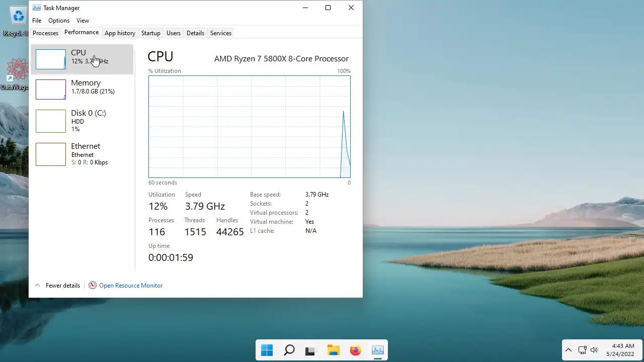Switch to the Users tab
Image resolution: width=644 pixels, height=362 pixels.
pos(174,33)
